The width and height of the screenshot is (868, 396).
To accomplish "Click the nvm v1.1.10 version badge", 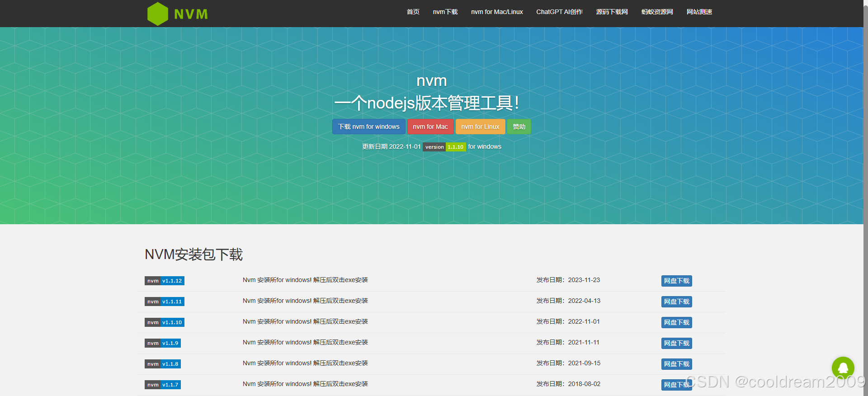I will [165, 322].
